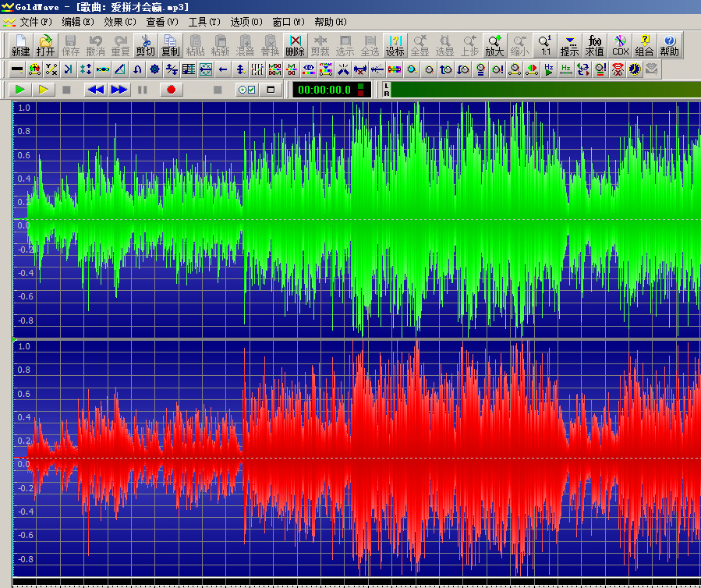701x588 pixels.
Task: Click inside the red right channel waveform
Action: tap(357, 458)
